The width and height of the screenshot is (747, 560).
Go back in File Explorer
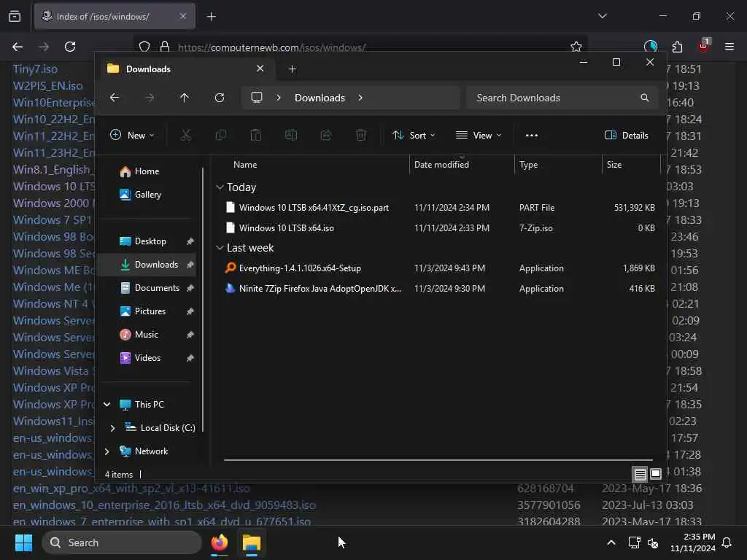pyautogui.click(x=115, y=98)
